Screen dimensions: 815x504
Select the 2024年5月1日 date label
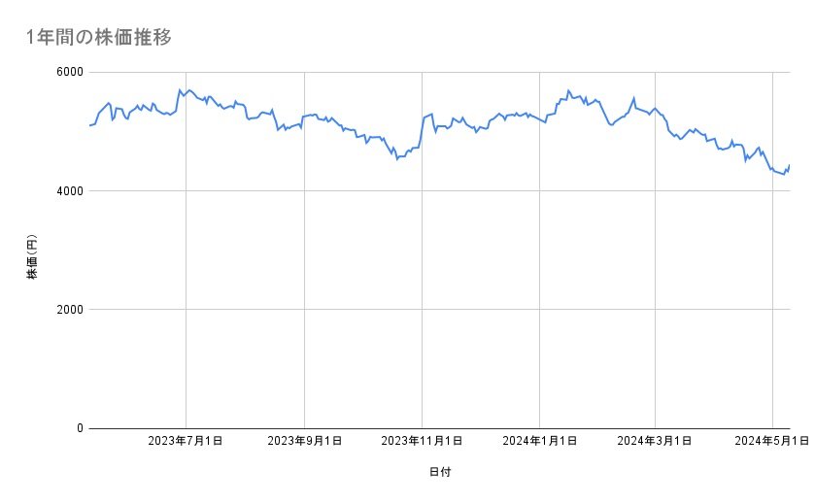click(772, 442)
